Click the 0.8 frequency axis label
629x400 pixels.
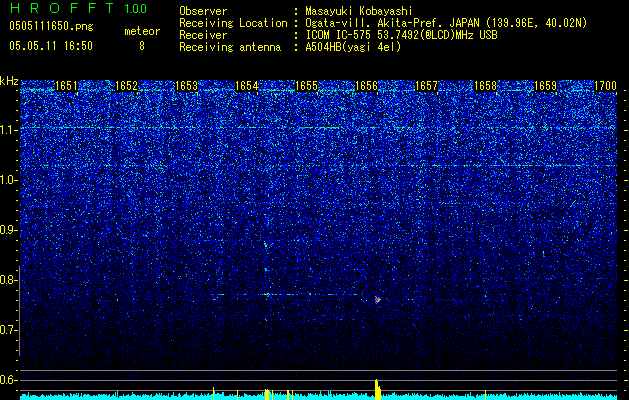[x=8, y=280]
